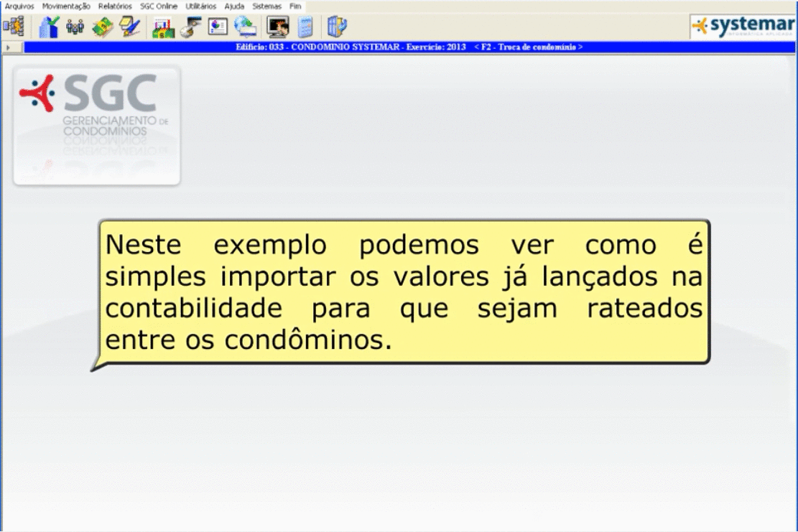The height and width of the screenshot is (532, 798).
Task: Click the monitor with person icon
Action: pyautogui.click(x=277, y=27)
